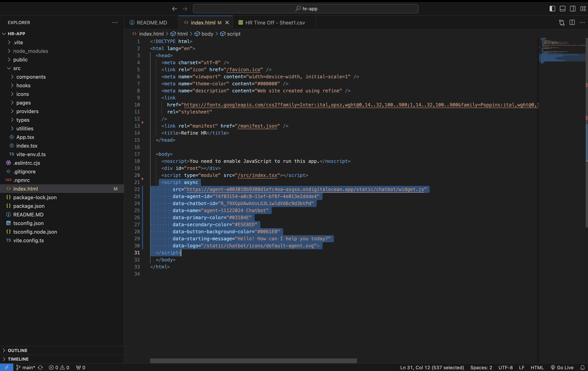Change language mode HTML
This screenshot has width=588, height=371.
(x=537, y=367)
